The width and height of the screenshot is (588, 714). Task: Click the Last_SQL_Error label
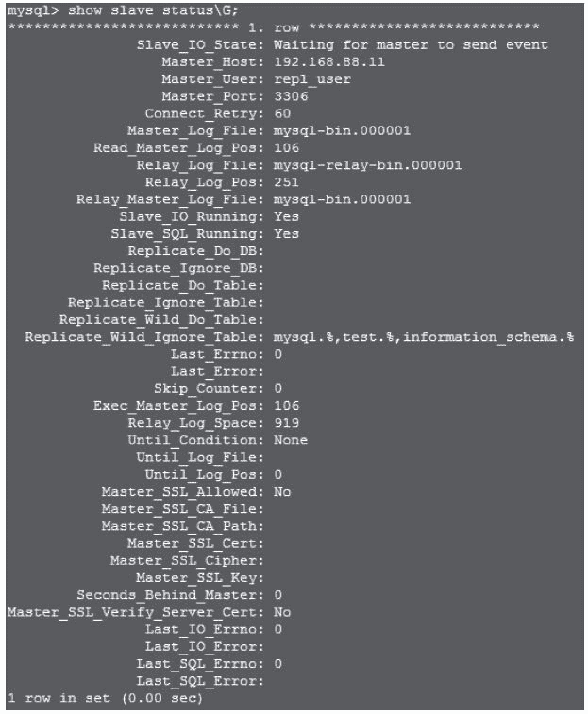click(200, 680)
